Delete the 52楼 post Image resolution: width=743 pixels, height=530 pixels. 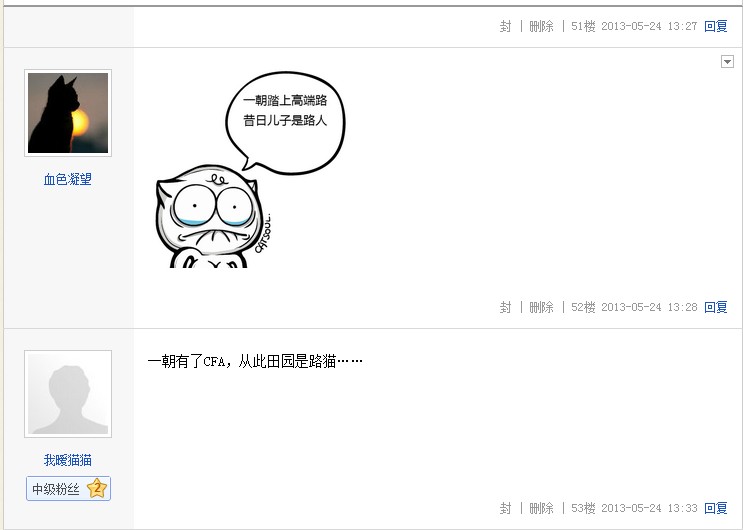click(x=541, y=307)
